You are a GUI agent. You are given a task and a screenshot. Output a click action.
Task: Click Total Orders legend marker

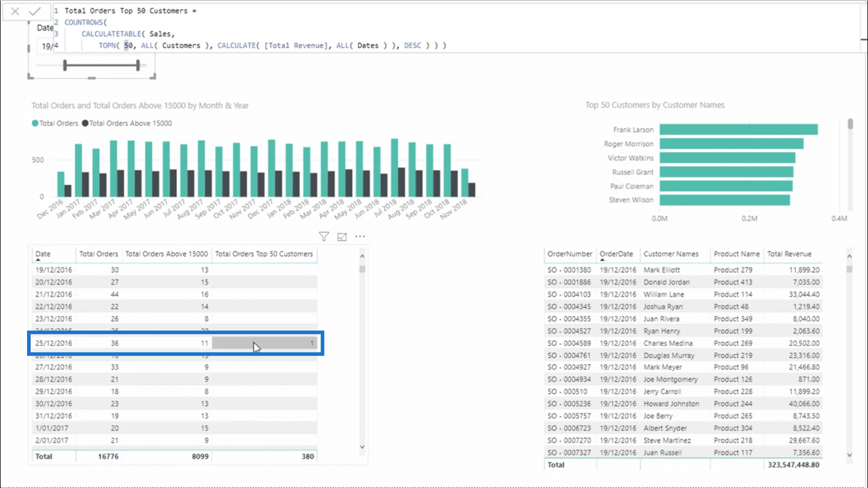[35, 123]
